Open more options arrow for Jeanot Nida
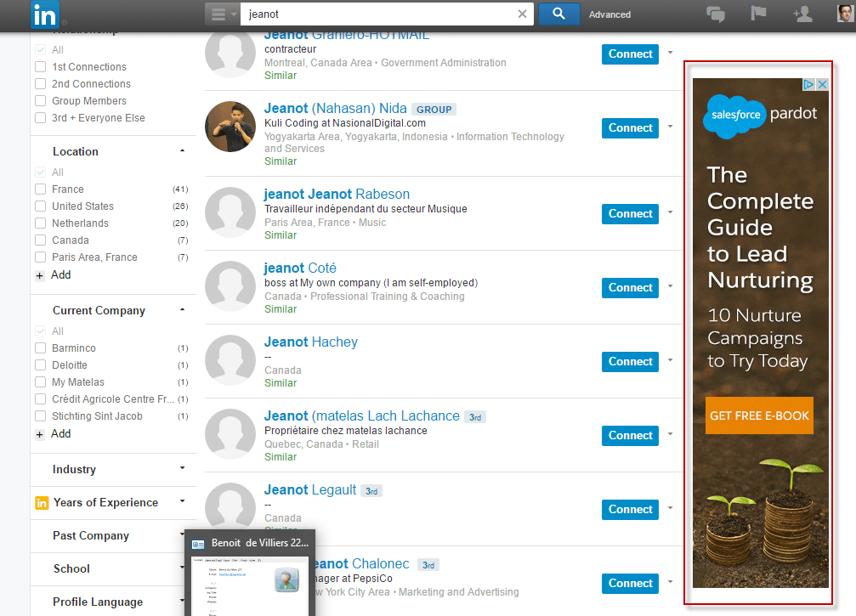The image size is (856, 616). tap(671, 127)
